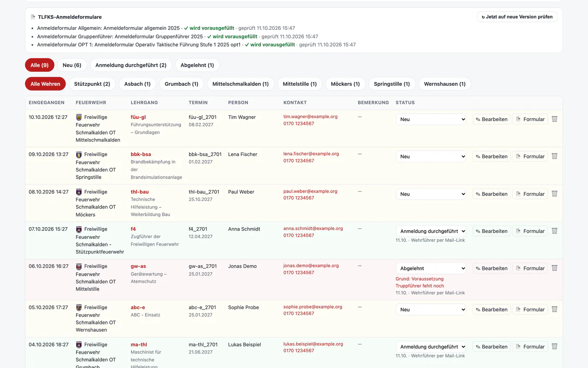The height and width of the screenshot is (368, 588).
Task: Open Formular for Lena Fischer
Action: (530, 156)
